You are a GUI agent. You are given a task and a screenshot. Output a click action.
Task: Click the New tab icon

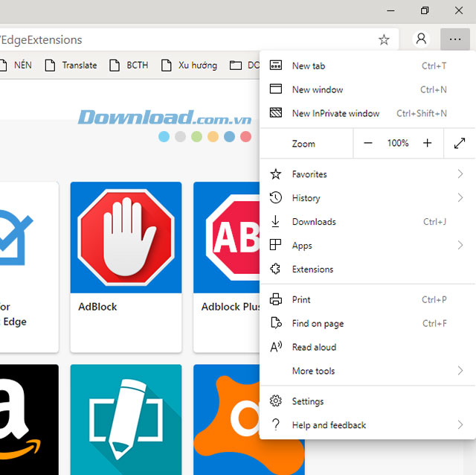point(276,66)
